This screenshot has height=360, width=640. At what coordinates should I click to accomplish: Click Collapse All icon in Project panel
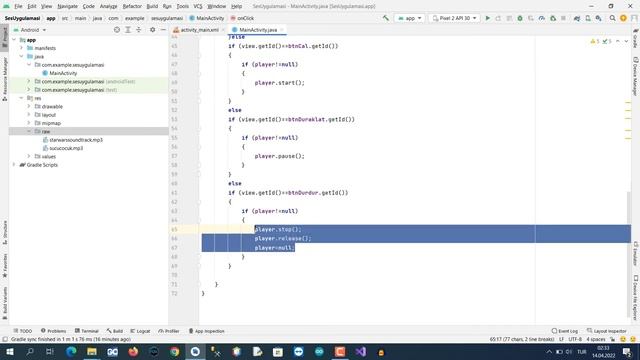139,30
